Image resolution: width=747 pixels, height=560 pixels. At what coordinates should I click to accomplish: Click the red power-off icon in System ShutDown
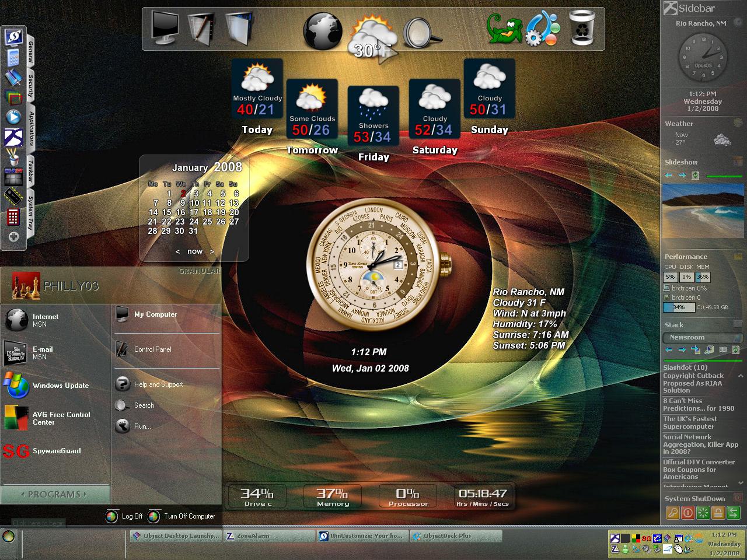coord(688,512)
